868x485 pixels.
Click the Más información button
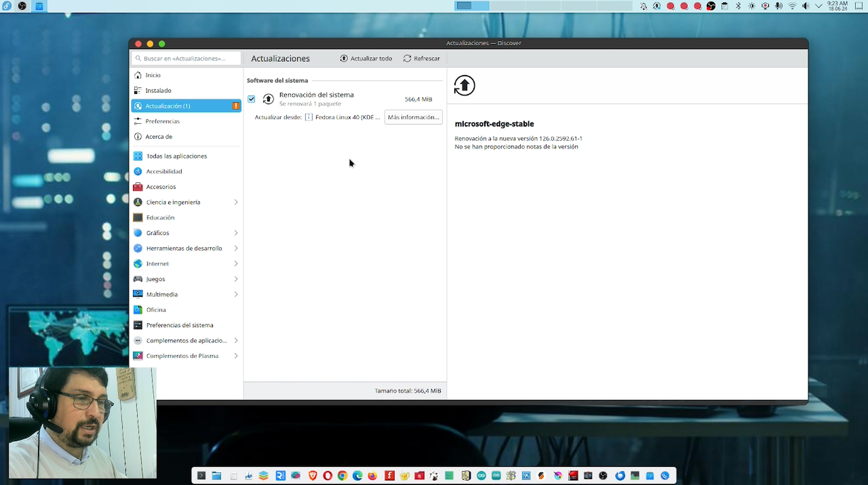pos(413,117)
